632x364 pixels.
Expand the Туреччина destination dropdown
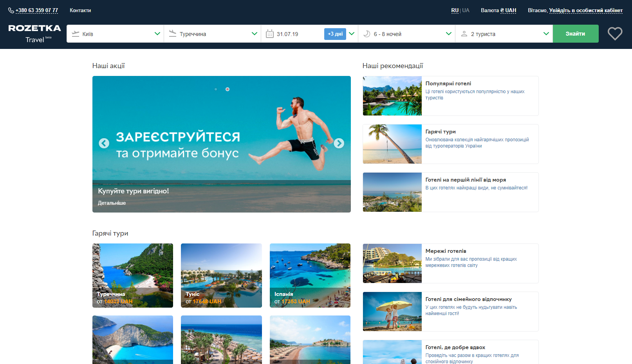point(212,34)
